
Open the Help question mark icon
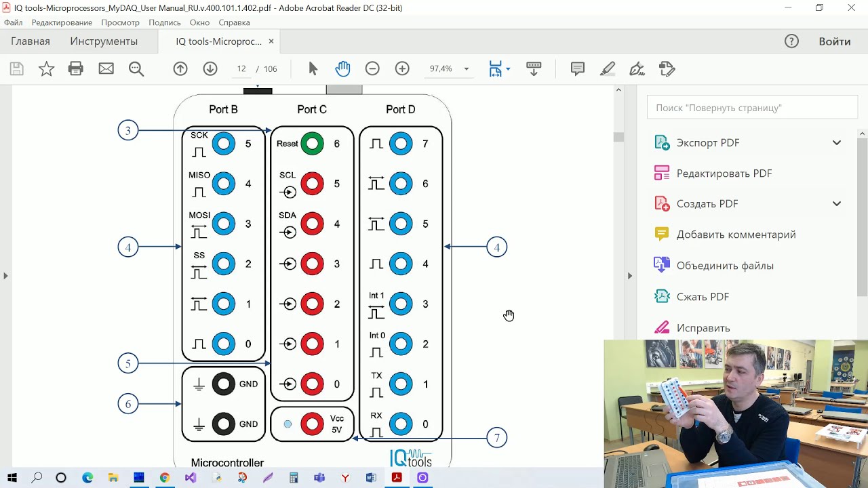tap(791, 41)
